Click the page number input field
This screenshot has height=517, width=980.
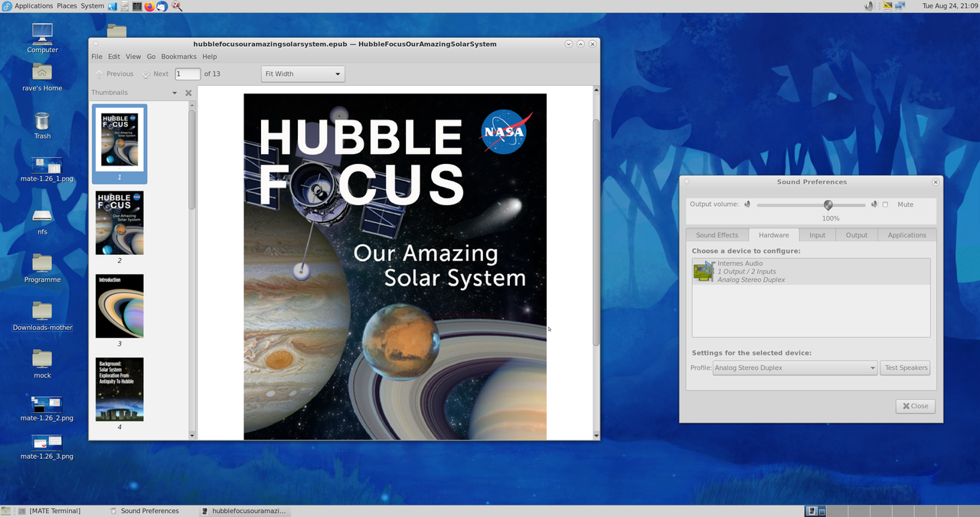pyautogui.click(x=188, y=74)
